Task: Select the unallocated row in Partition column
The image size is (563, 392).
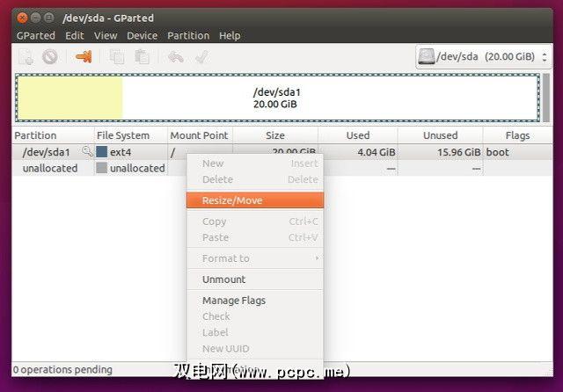Action: pos(50,168)
